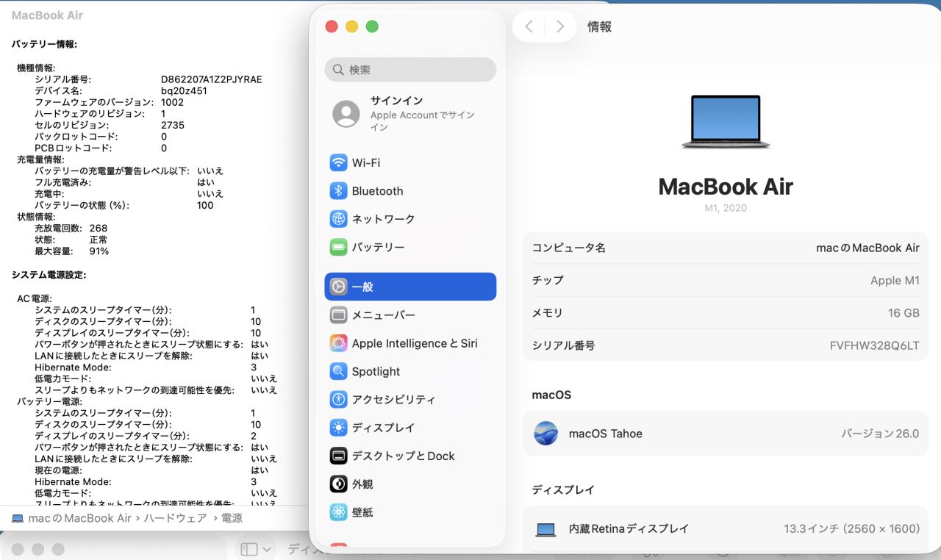The image size is (941, 560).
Task: Select アクセシビリティ in the sidebar
Action: 393,400
